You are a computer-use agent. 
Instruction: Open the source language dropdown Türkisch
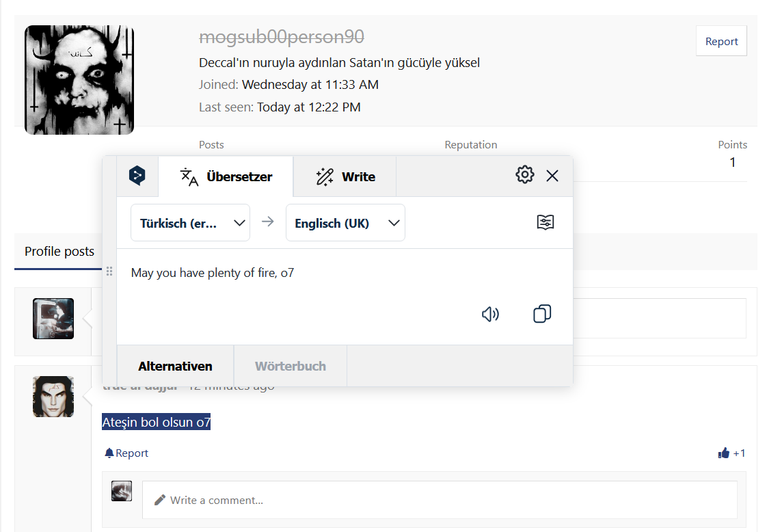190,223
